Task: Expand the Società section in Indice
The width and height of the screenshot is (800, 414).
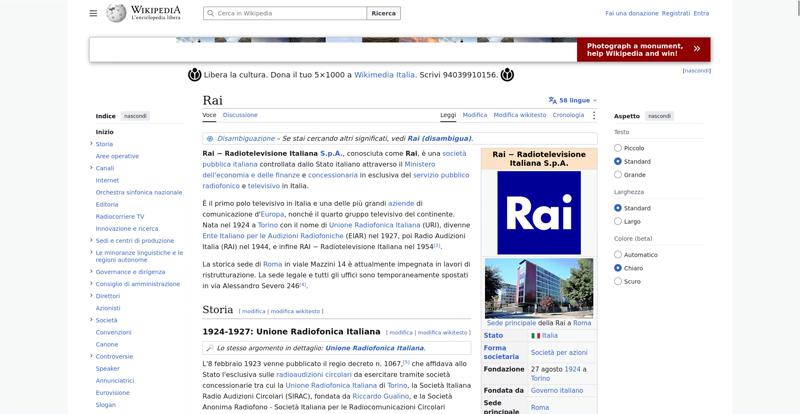Action: tap(91, 320)
